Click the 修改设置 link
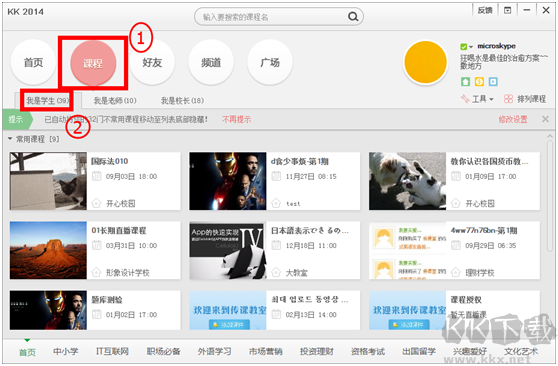558x366 pixels. [513, 119]
